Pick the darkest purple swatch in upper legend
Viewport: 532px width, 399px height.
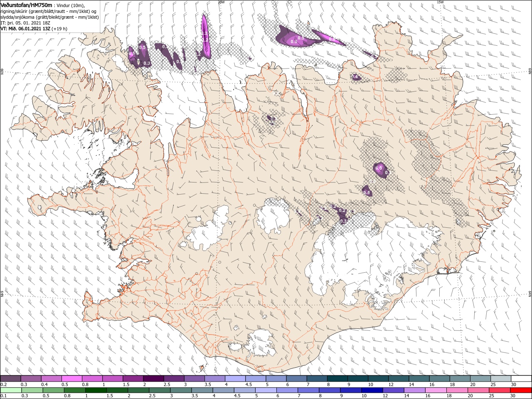(x=153, y=379)
